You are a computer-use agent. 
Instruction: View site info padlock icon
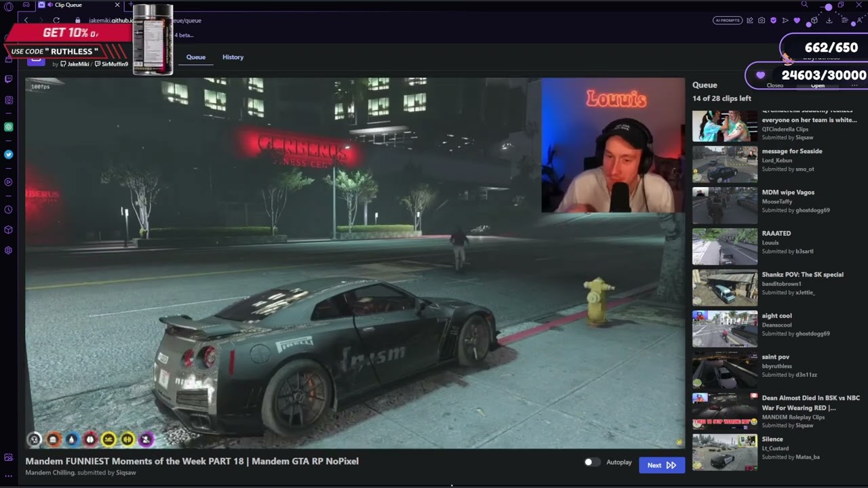point(77,20)
